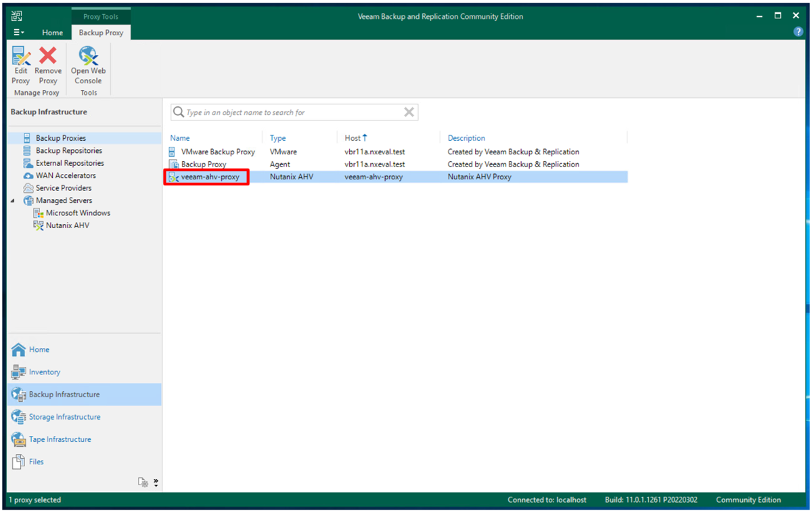Select the Backup Proxy agent row
Image resolution: width=812 pixels, height=511 pixels.
point(398,164)
